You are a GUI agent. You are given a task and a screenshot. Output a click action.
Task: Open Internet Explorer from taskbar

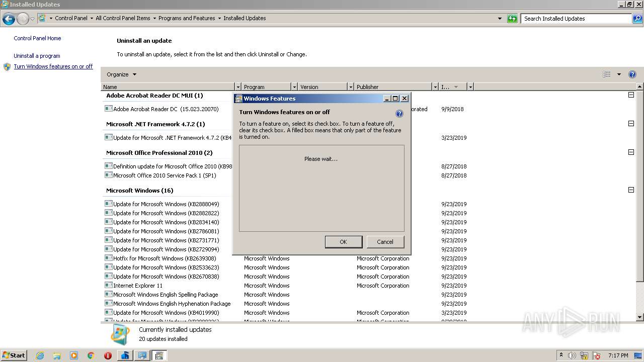tap(40, 355)
